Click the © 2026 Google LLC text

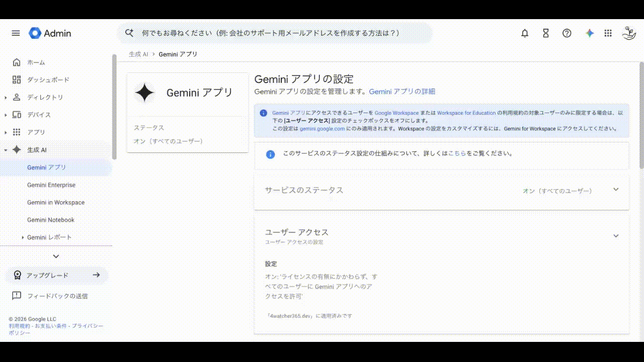(32, 319)
